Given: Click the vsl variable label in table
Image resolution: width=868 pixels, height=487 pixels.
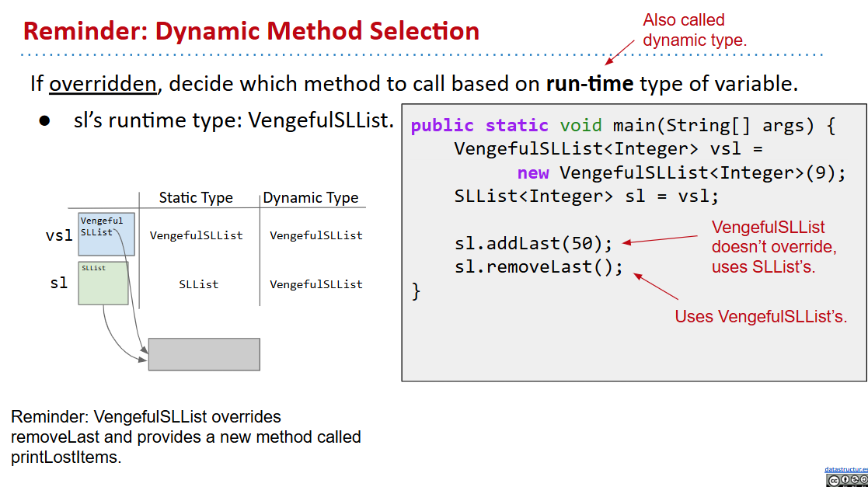Looking at the screenshot, I should (59, 235).
